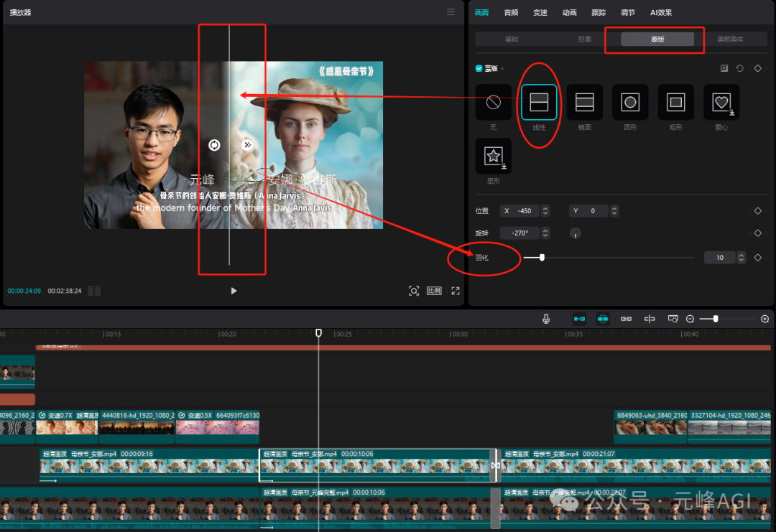The height and width of the screenshot is (532, 776).
Task: Toggle the clip linkage button
Action: pyautogui.click(x=626, y=319)
